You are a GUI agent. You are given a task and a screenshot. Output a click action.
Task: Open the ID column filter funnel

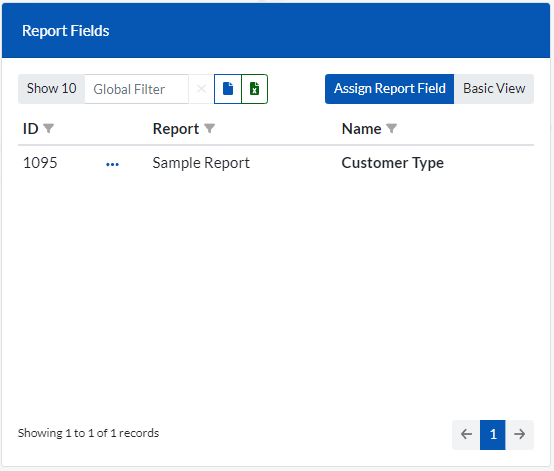48,128
